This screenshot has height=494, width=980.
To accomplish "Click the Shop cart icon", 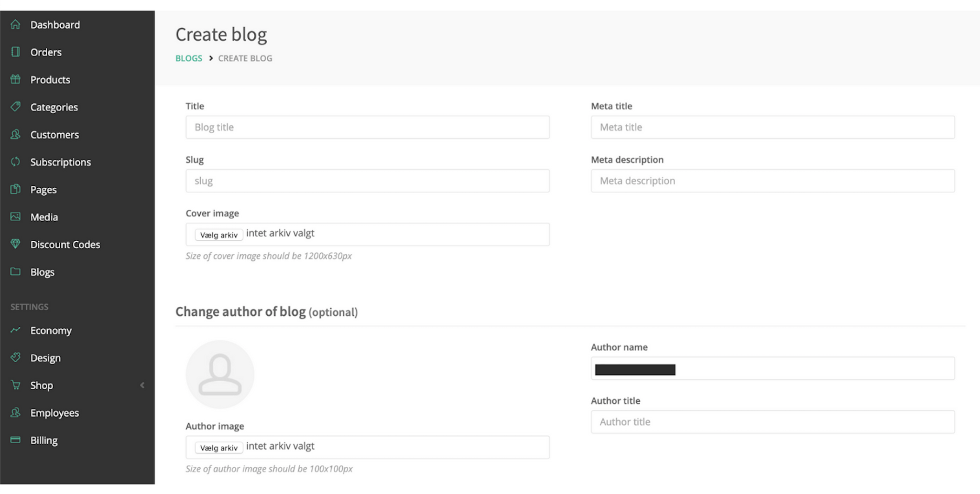I will (15, 385).
